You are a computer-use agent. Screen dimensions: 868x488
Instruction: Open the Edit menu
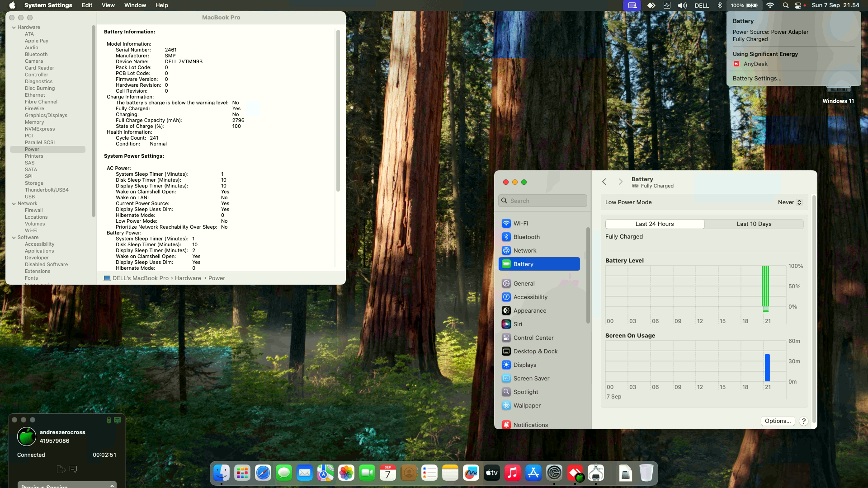coord(87,5)
